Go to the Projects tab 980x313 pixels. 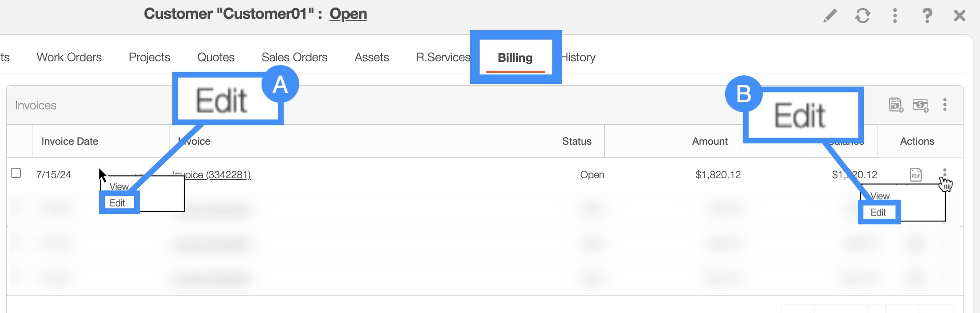click(x=149, y=57)
